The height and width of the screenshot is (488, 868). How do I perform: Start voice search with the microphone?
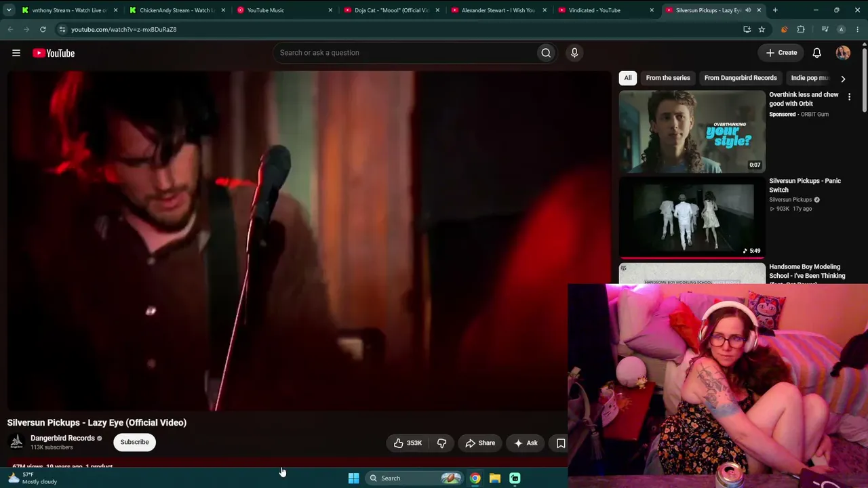coord(574,53)
